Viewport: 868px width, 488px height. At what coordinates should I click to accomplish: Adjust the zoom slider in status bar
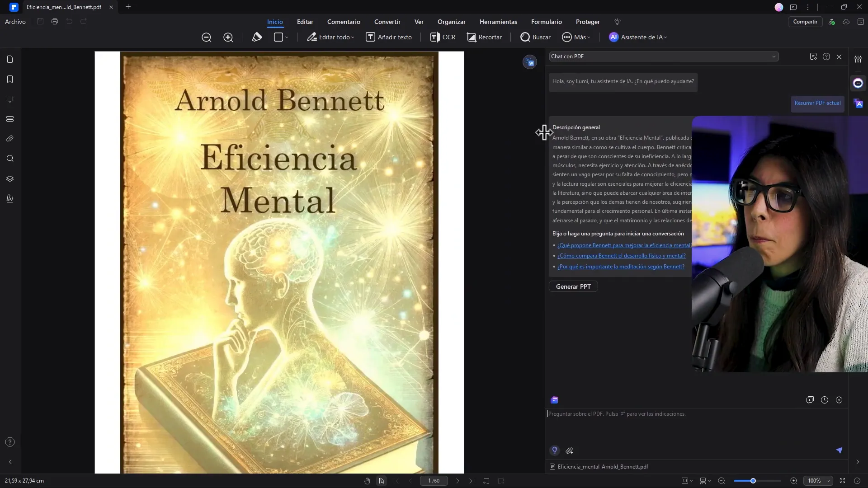[x=758, y=481]
